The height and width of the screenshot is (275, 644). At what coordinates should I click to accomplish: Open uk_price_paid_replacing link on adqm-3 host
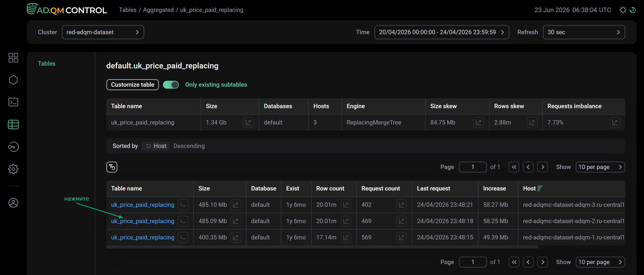click(x=142, y=205)
